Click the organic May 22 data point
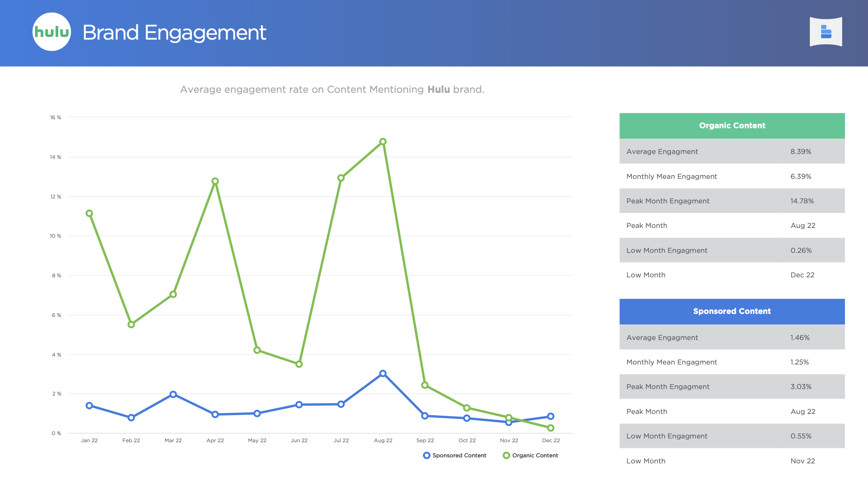Image resolution: width=868 pixels, height=483 pixels. pyautogui.click(x=257, y=350)
